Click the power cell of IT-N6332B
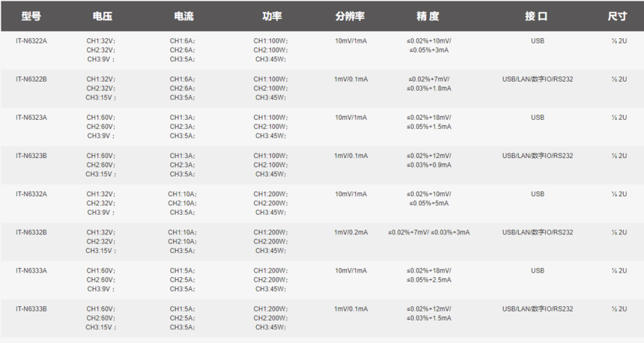The image size is (644, 343). (270, 242)
